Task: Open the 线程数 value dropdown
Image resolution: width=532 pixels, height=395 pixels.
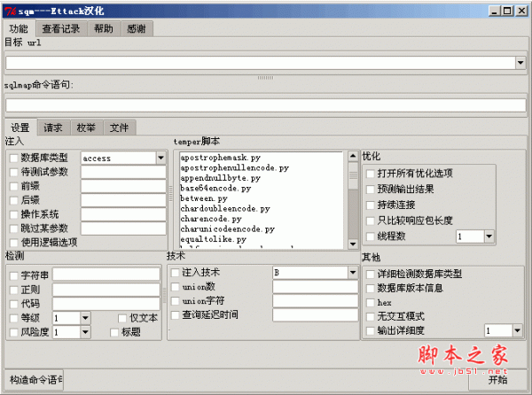Action: click(x=489, y=236)
